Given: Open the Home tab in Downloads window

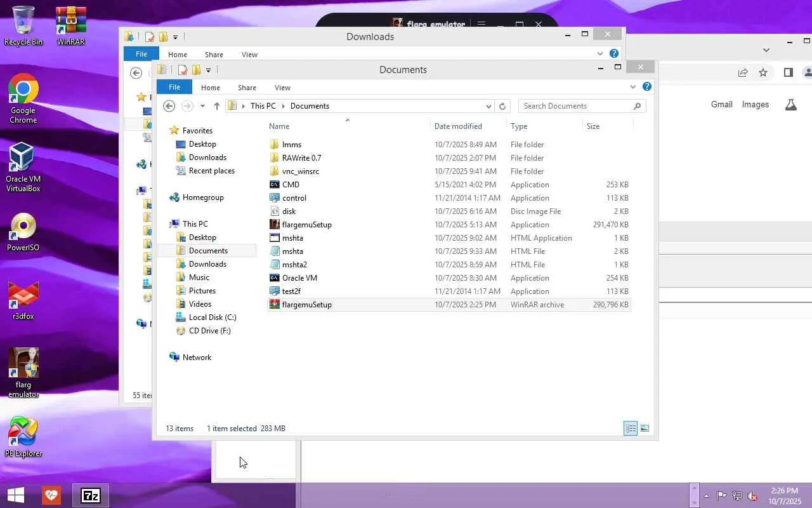Looking at the screenshot, I should [x=178, y=55].
